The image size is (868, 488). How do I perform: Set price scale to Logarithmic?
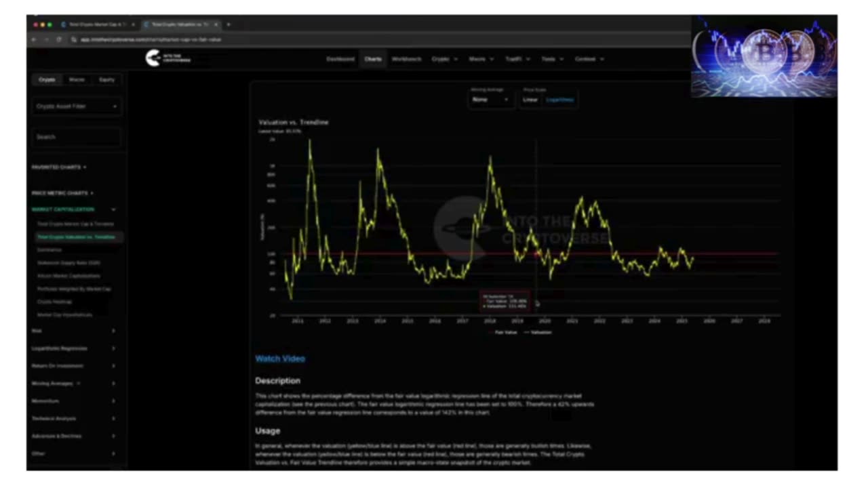560,100
